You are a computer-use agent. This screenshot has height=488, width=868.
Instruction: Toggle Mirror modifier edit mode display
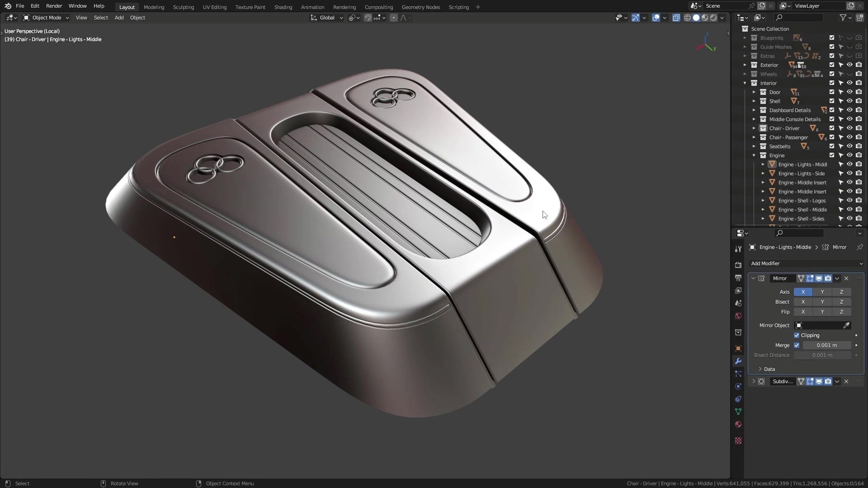[x=810, y=278]
